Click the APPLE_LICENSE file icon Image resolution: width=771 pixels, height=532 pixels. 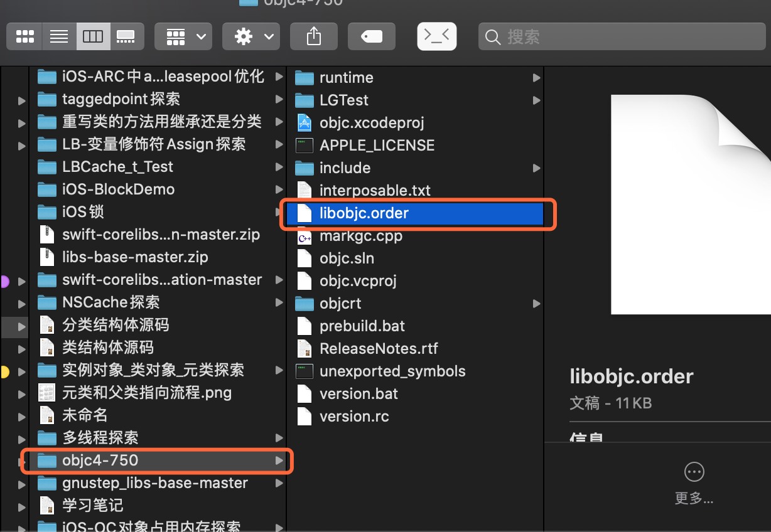(305, 146)
